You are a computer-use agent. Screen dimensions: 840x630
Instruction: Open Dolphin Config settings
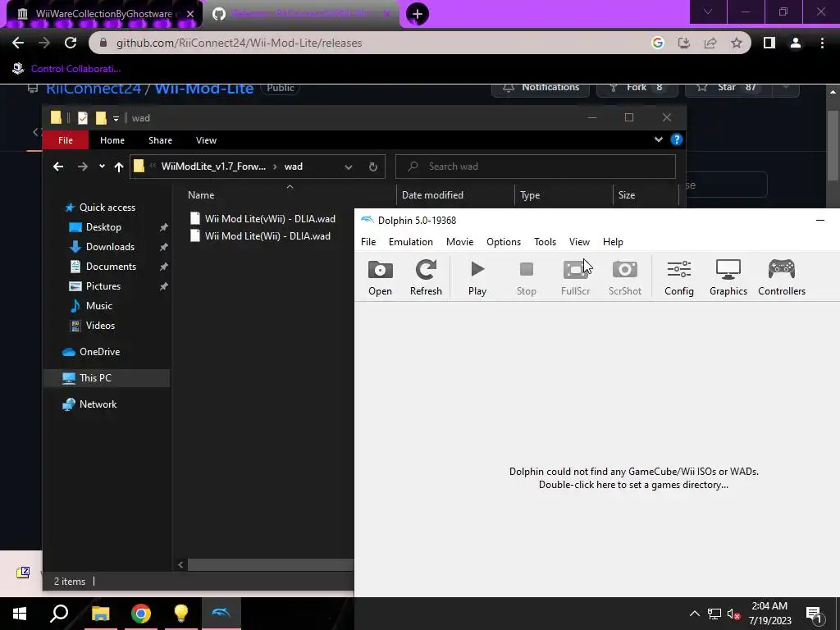click(678, 277)
